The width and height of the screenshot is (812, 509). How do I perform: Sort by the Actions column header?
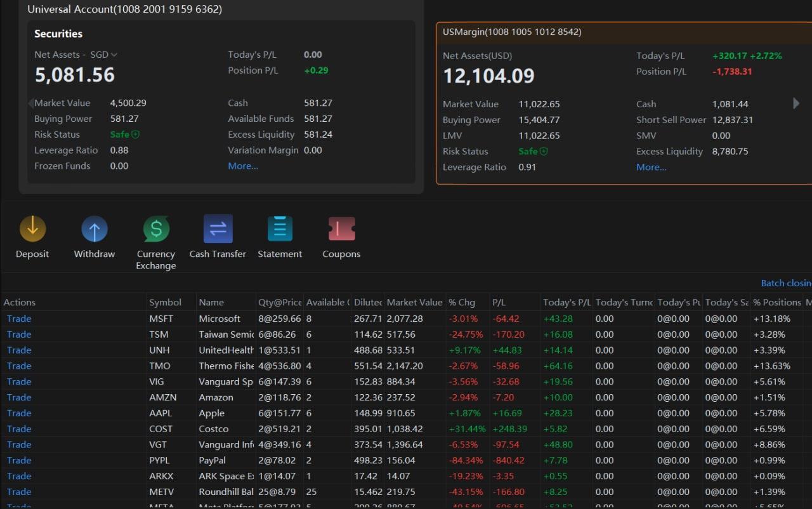[20, 303]
